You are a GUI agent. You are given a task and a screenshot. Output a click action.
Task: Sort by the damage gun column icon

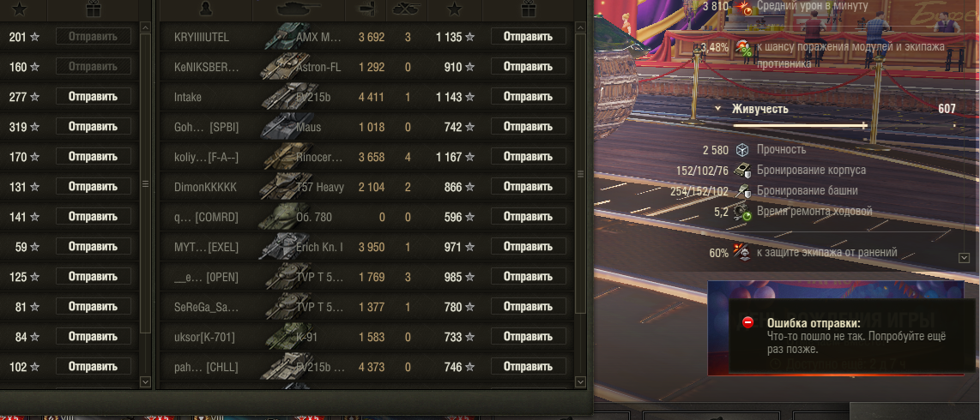pos(366,9)
